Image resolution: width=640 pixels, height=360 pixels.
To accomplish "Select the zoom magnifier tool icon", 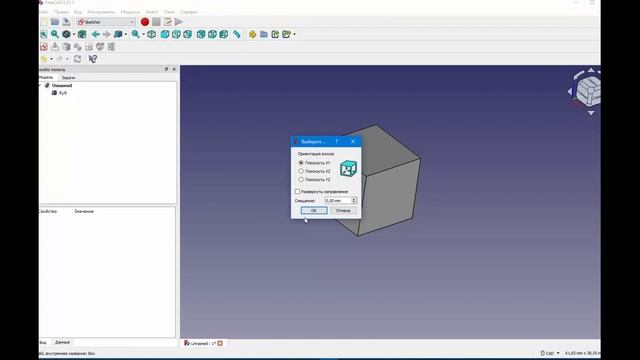I will pyautogui.click(x=136, y=34).
